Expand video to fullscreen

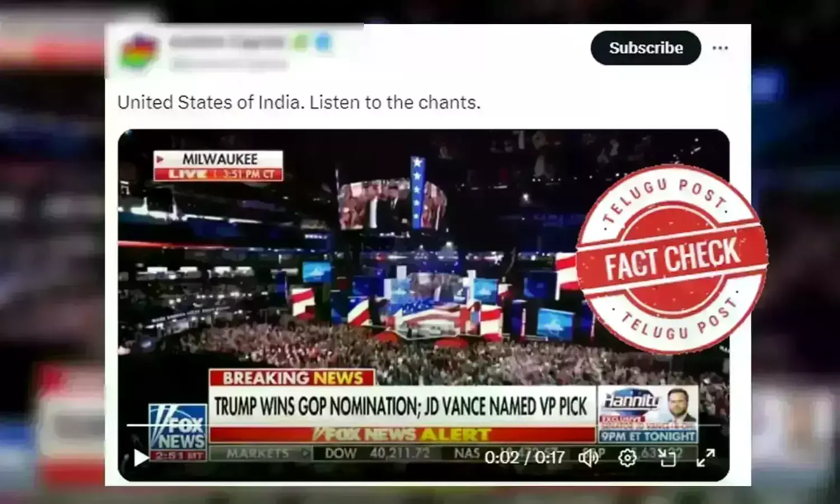click(x=706, y=458)
